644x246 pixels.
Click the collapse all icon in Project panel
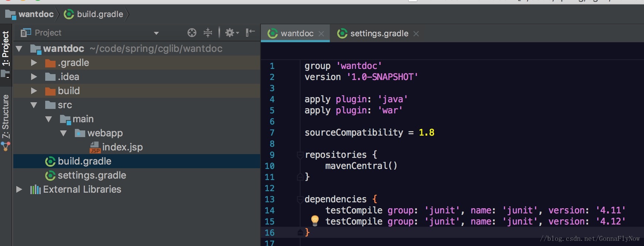(208, 33)
